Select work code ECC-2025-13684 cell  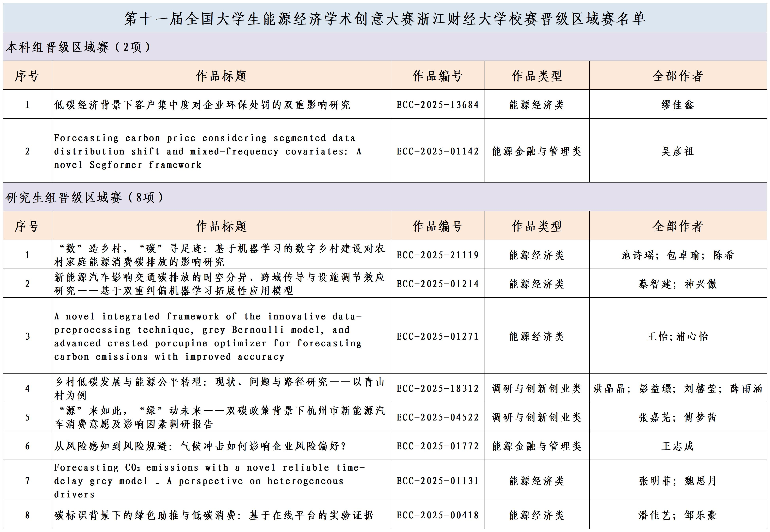(437, 105)
